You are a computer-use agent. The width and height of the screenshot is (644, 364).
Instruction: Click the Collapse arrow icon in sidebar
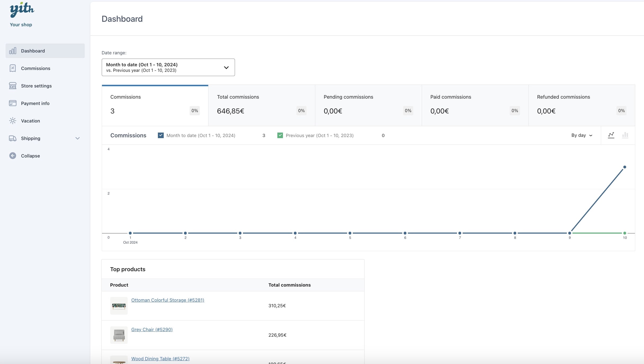click(12, 156)
